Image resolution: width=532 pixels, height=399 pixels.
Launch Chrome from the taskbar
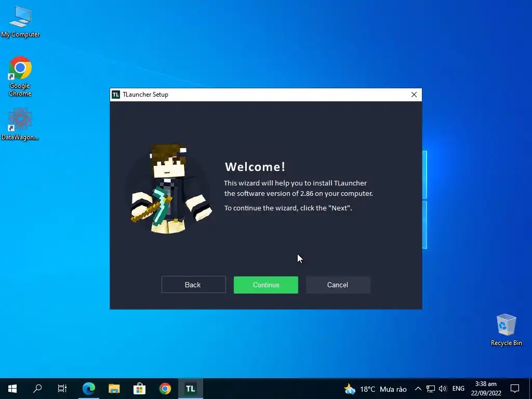pos(165,389)
